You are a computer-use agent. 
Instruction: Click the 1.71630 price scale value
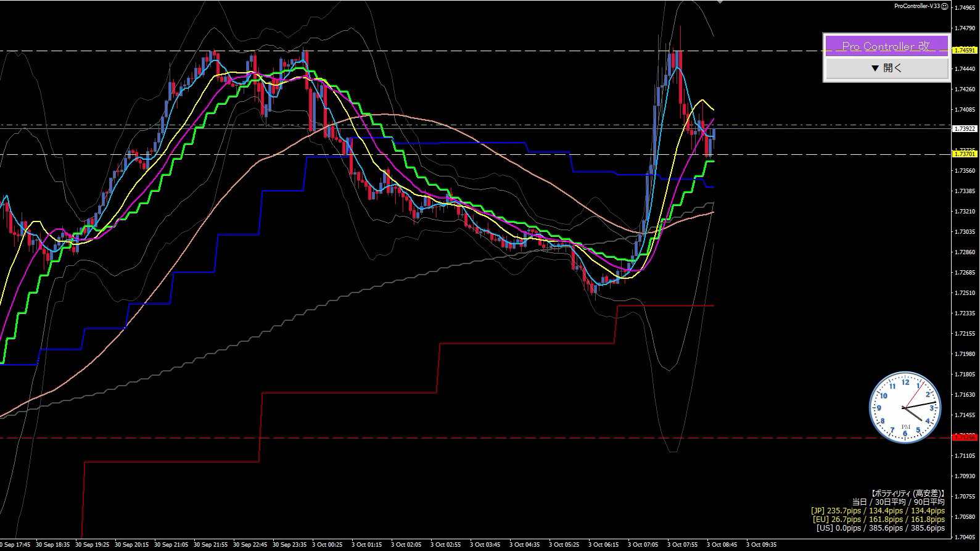click(x=965, y=395)
